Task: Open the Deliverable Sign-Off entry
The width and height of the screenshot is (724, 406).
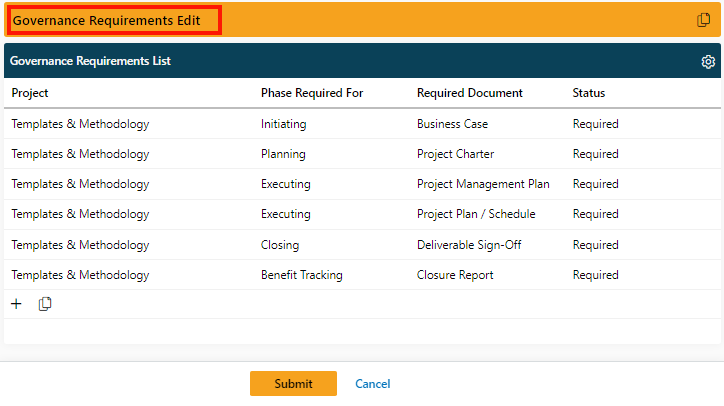Action: point(469,245)
